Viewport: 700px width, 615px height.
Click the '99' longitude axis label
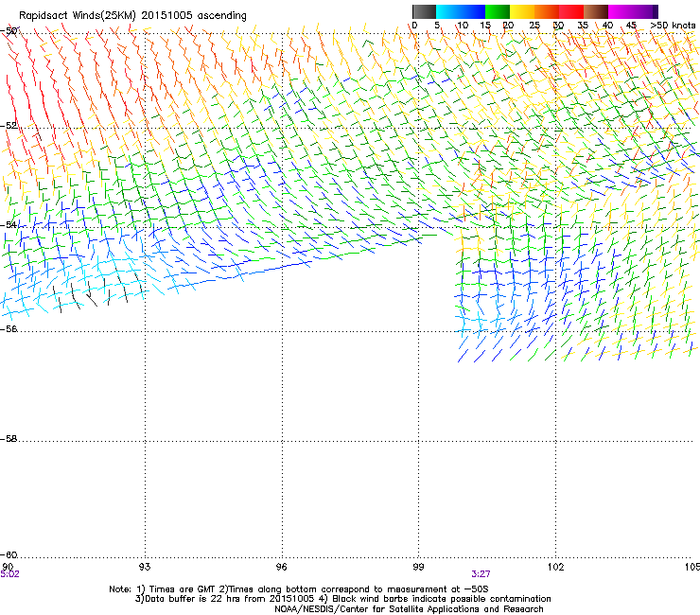(418, 567)
